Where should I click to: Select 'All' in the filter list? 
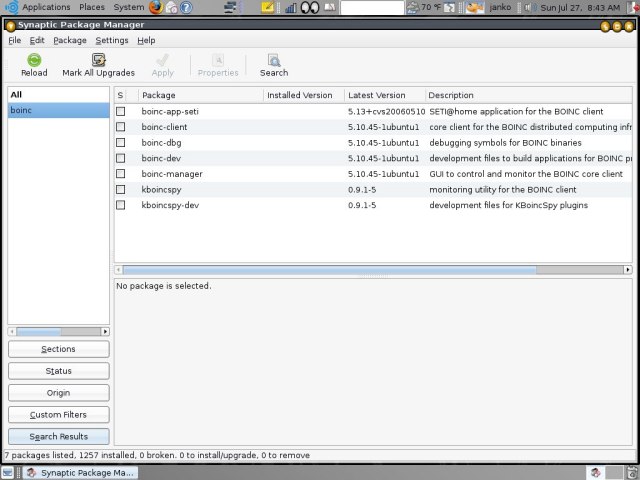pyautogui.click(x=58, y=95)
